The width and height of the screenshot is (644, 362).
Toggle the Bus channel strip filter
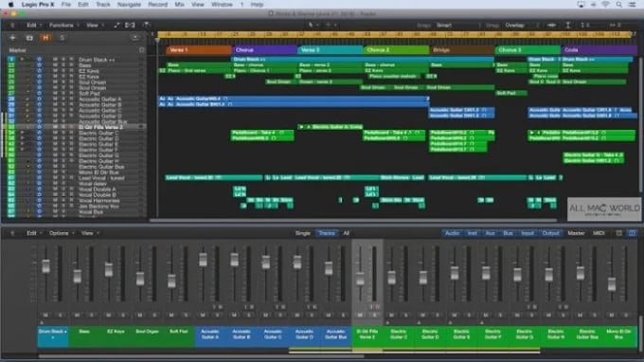508,233
